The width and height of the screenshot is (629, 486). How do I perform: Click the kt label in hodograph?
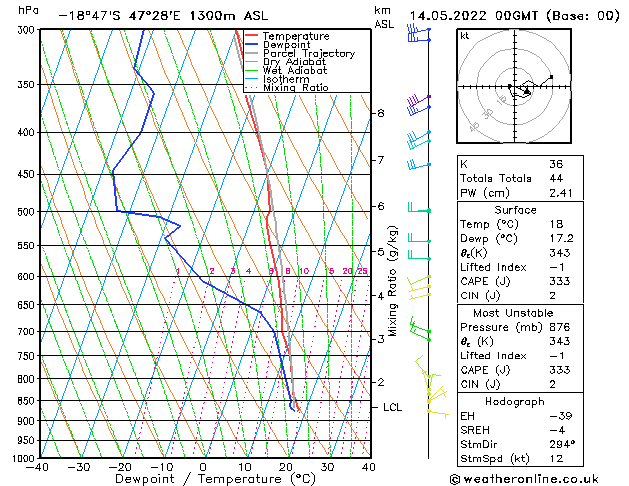(465, 36)
